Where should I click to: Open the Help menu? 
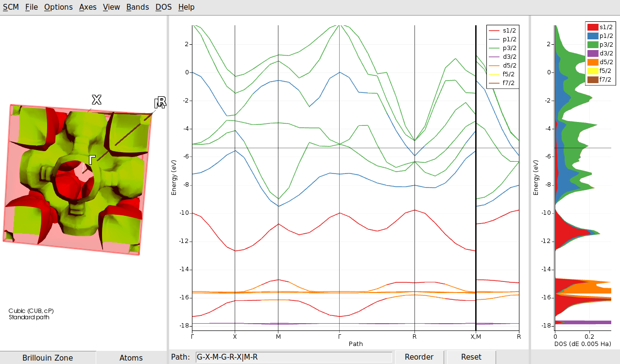tap(186, 7)
